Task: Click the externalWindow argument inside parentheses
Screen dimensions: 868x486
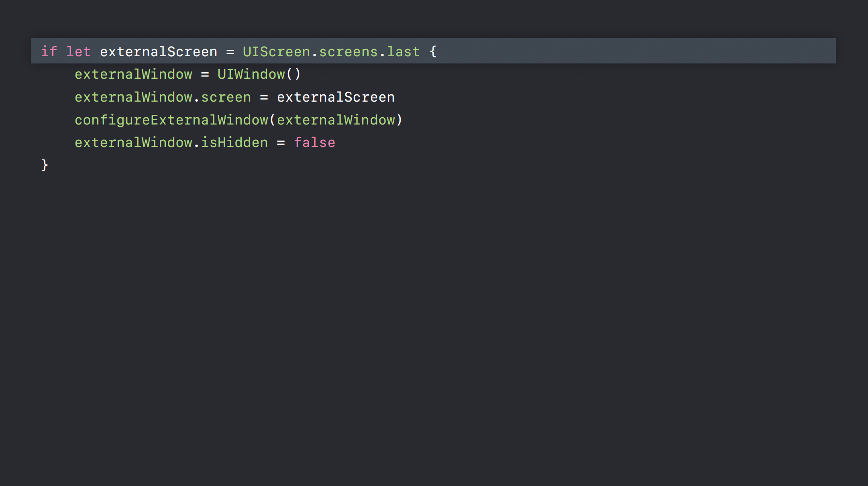Action: (x=336, y=120)
